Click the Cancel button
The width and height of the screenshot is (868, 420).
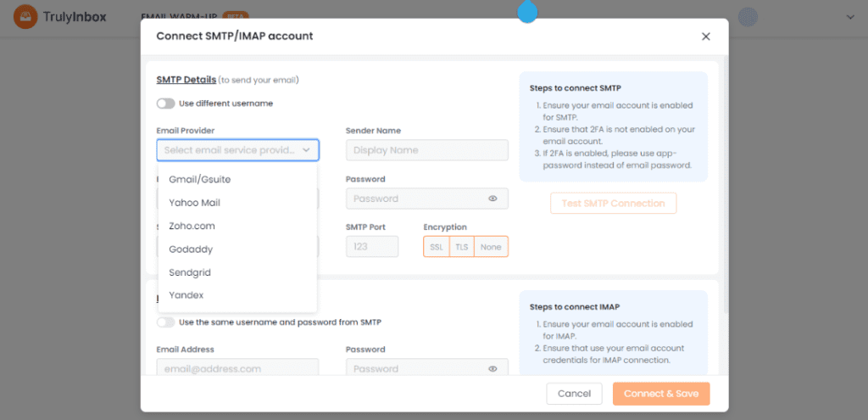[574, 394]
